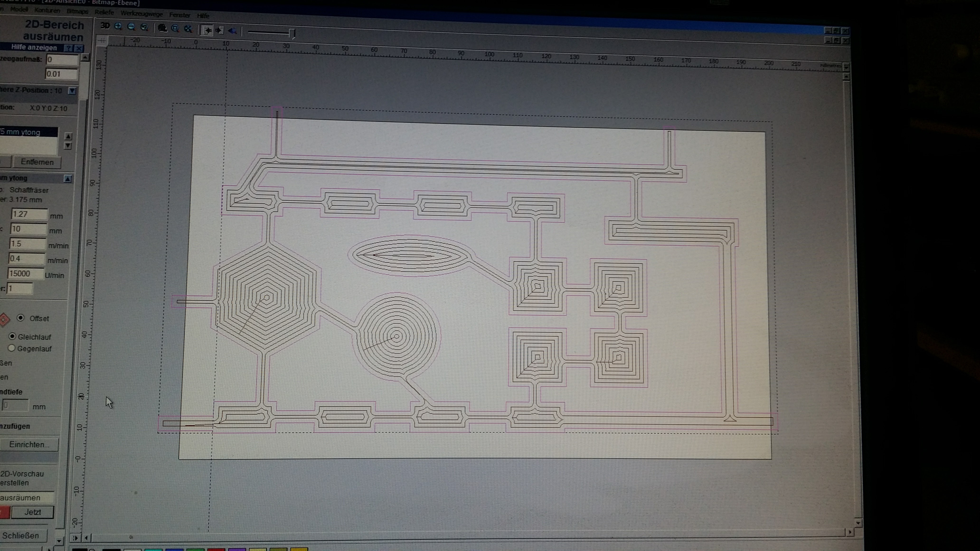Select the Offset strategy radio button
The image size is (980, 551).
point(21,318)
